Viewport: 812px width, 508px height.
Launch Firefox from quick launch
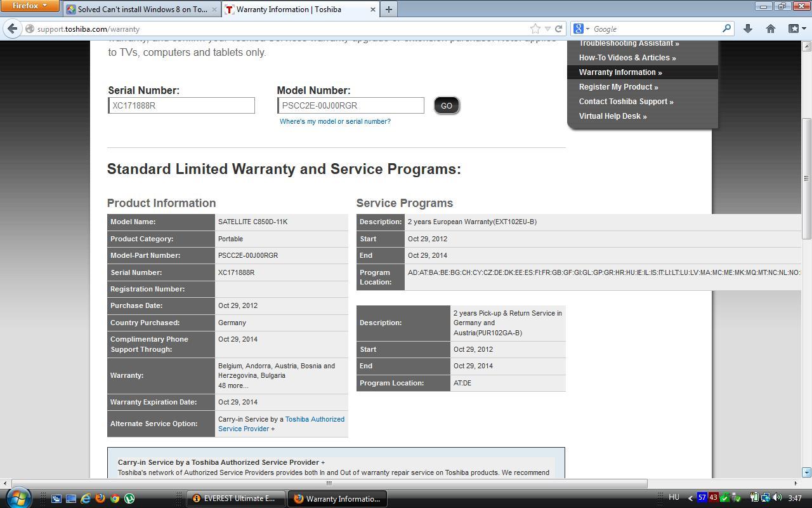[100, 498]
